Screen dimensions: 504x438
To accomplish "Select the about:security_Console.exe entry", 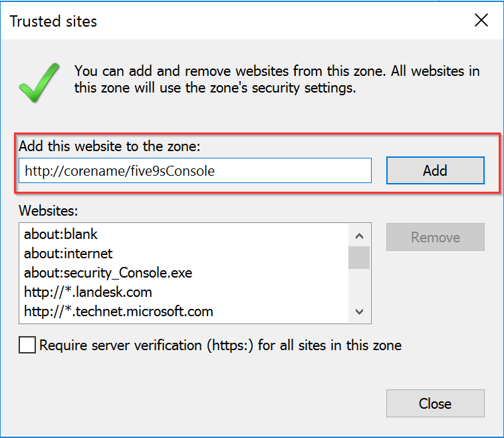I will [108, 273].
